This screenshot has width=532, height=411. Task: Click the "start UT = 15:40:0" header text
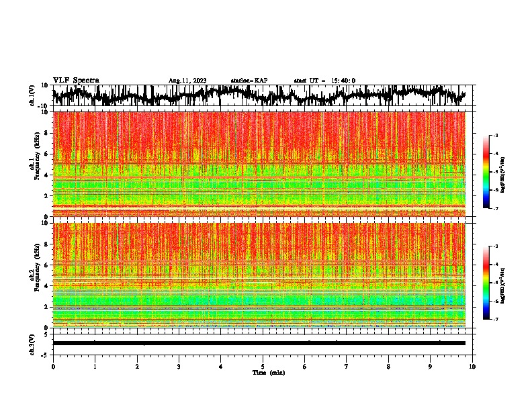[x=324, y=81]
